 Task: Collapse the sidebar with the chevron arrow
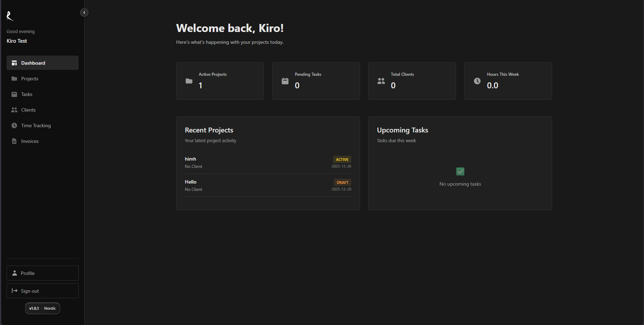[x=84, y=12]
